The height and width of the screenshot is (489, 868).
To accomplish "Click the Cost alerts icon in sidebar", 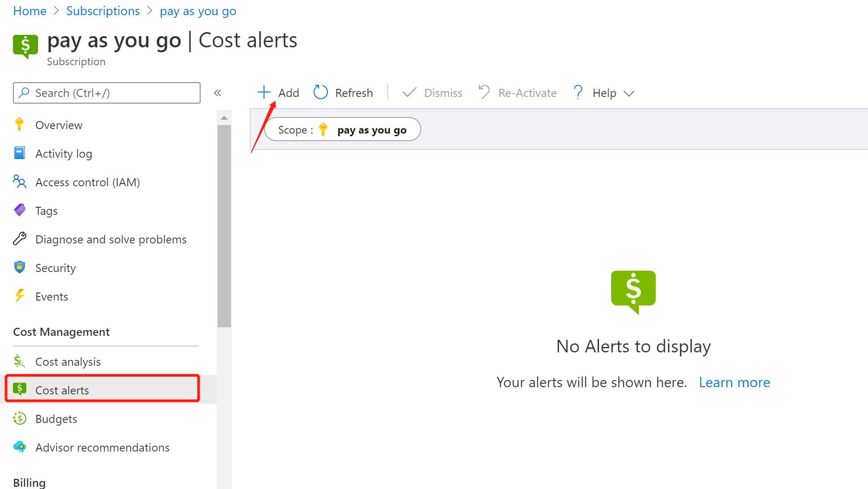I will pos(20,389).
